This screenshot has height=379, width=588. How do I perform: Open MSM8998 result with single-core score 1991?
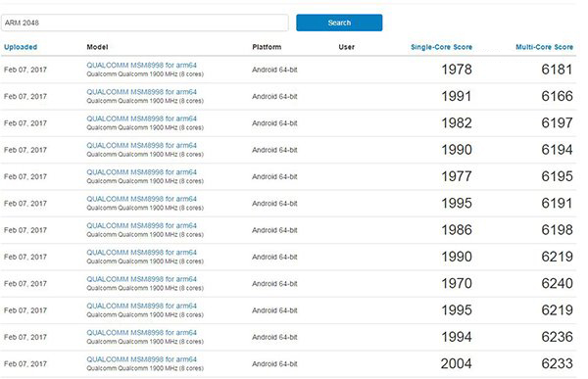click(x=142, y=91)
